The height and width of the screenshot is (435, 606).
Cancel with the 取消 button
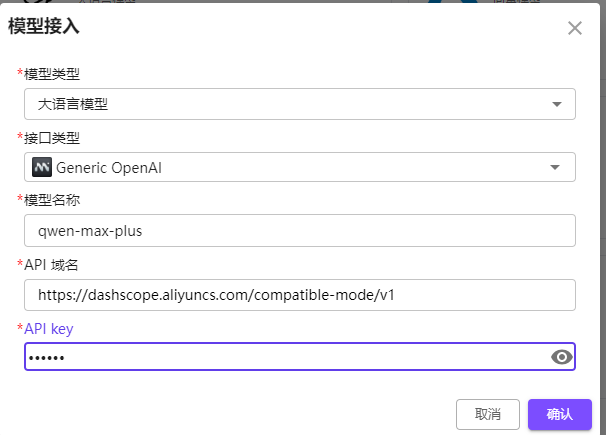(488, 414)
